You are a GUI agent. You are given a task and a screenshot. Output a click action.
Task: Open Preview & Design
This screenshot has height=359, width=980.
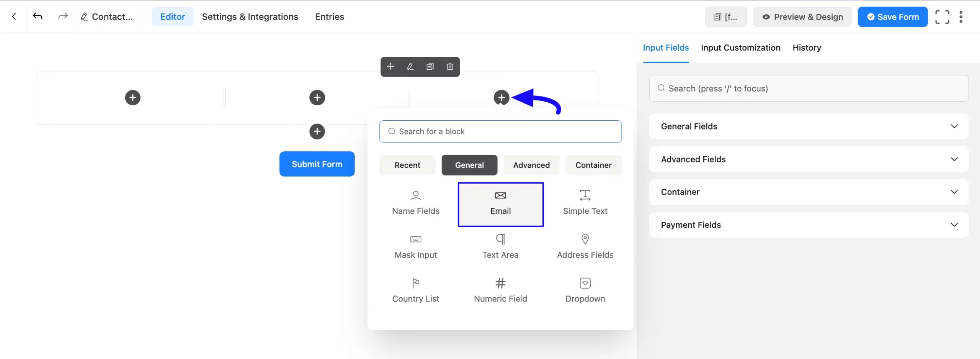point(802,17)
